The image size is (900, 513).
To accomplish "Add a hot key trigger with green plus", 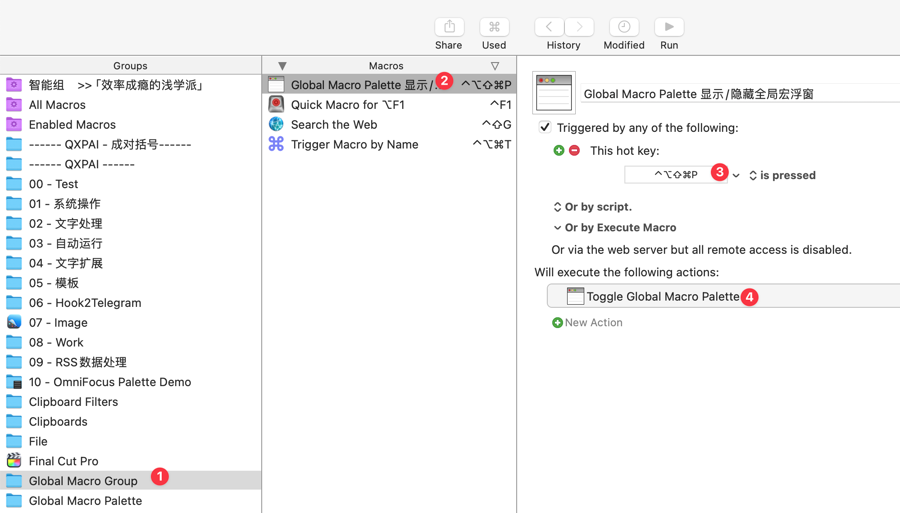I will click(x=559, y=151).
